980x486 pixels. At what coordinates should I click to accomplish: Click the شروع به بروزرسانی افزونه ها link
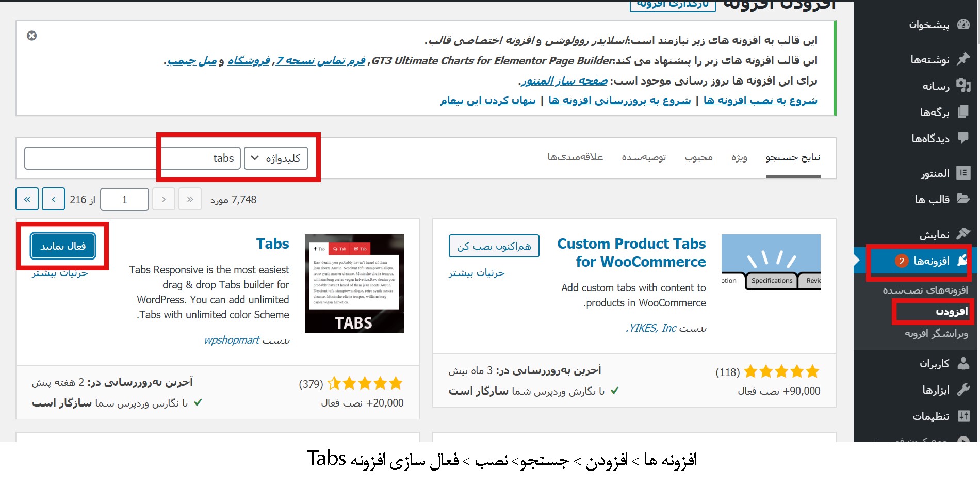[619, 101]
